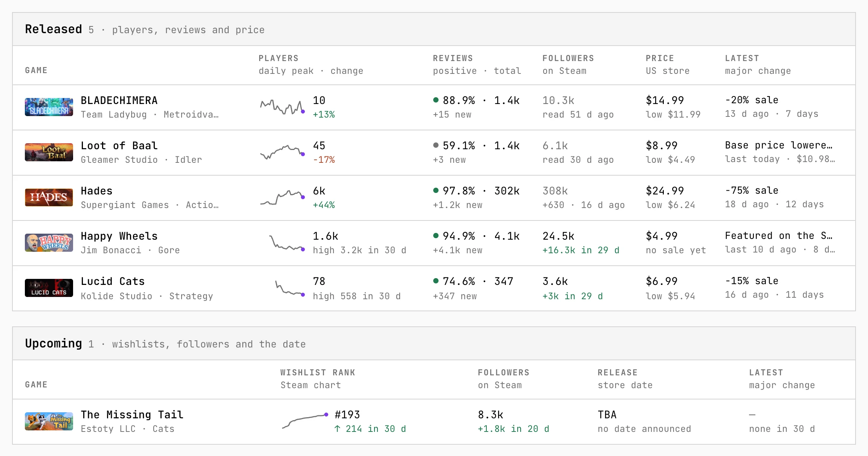Click the 'low $5.94' price text
This screenshot has height=456, width=868.
click(670, 296)
